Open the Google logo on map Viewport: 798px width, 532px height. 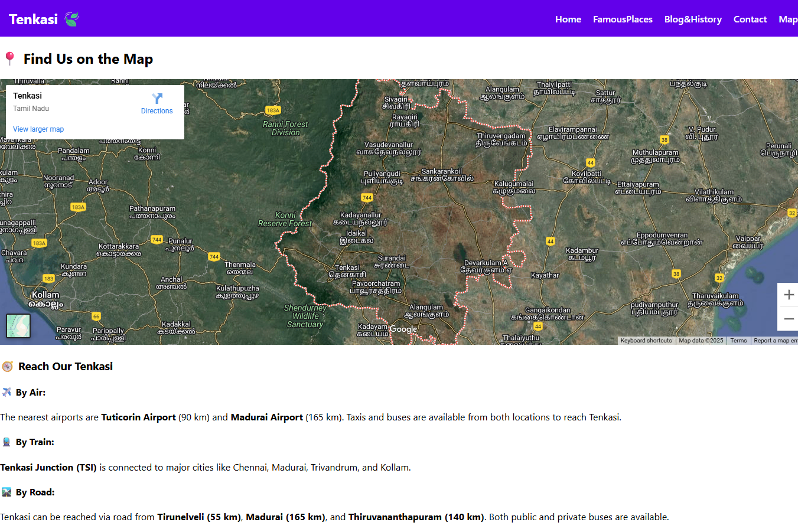click(403, 329)
